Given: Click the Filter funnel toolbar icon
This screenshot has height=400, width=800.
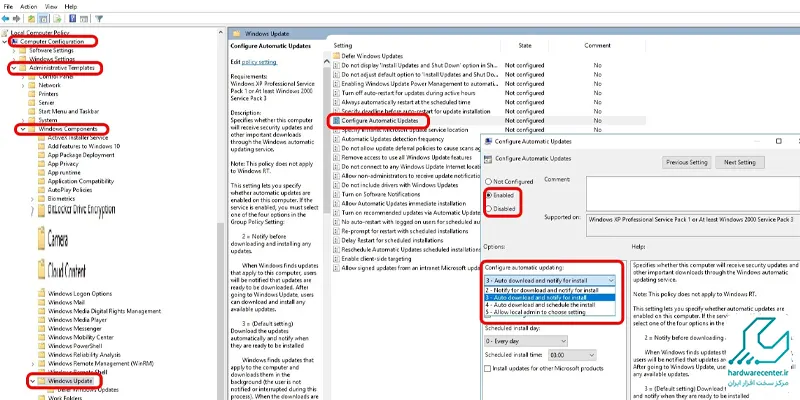Looking at the screenshot, I should click(x=99, y=19).
